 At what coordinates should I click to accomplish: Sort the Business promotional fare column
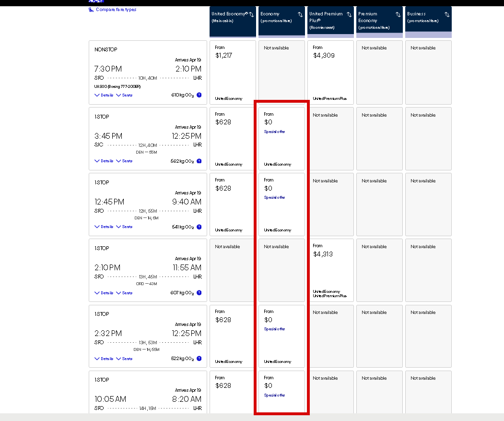[447, 15]
